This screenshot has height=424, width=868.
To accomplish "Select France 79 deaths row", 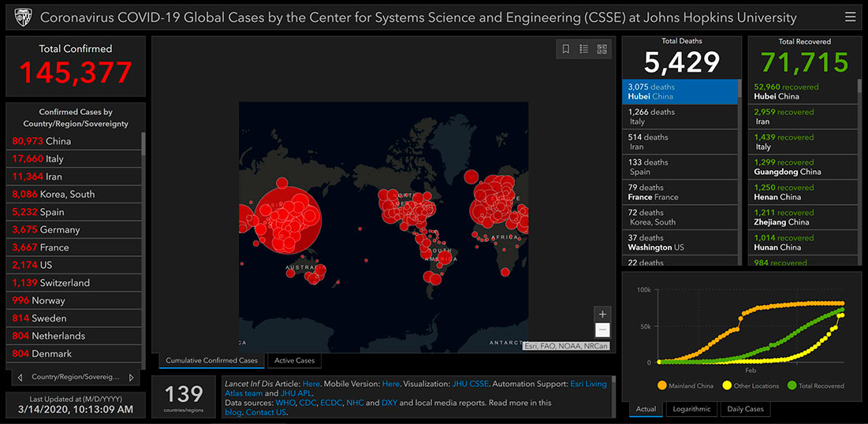I will click(680, 192).
